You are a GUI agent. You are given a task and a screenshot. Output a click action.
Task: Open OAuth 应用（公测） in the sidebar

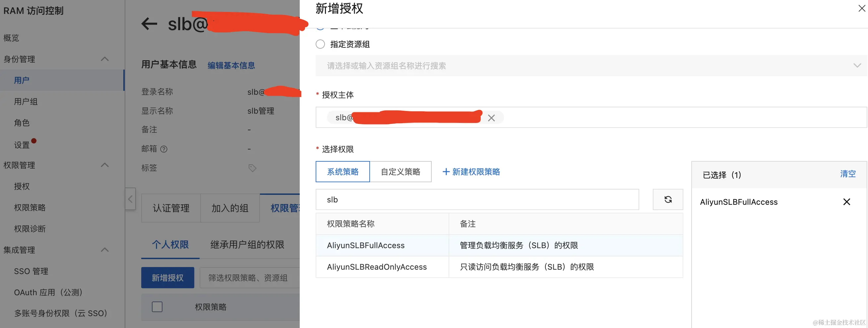(x=48, y=292)
